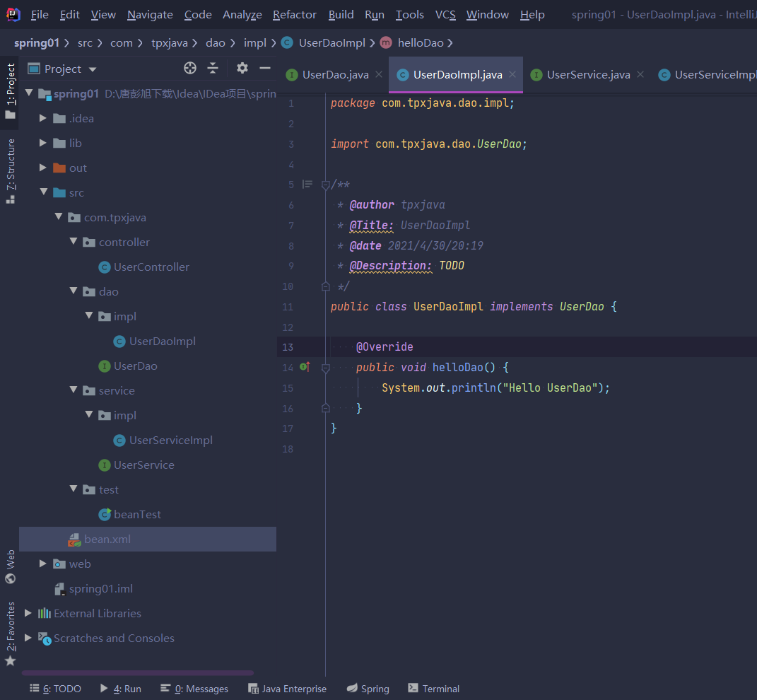
Task: Toggle the Web side tool window
Action: pos(10,566)
